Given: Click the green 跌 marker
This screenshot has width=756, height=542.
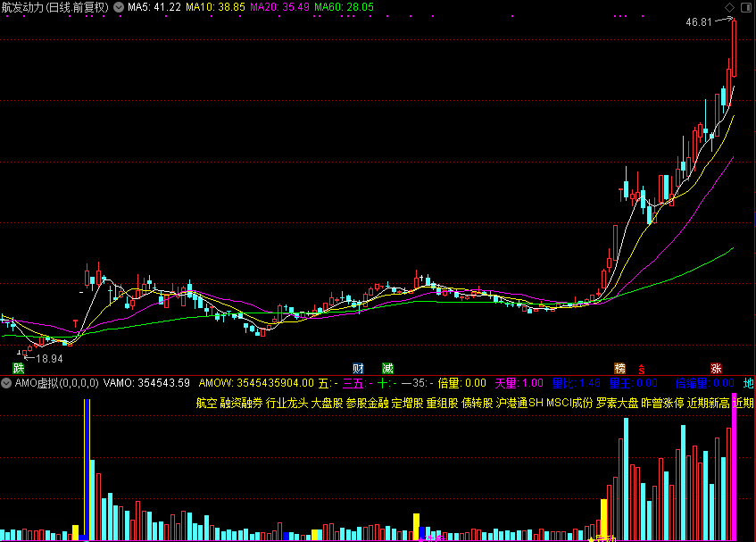Looking at the screenshot, I should pos(19,369).
